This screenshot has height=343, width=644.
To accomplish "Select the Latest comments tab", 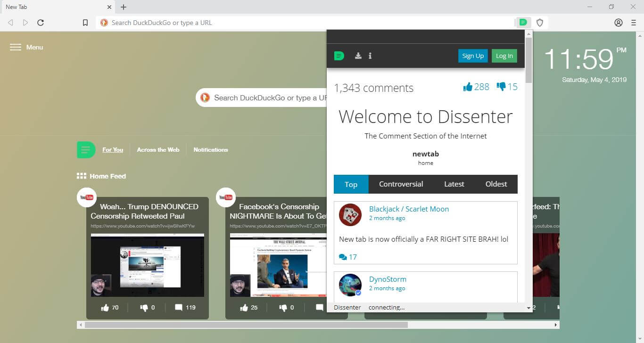I will point(454,184).
